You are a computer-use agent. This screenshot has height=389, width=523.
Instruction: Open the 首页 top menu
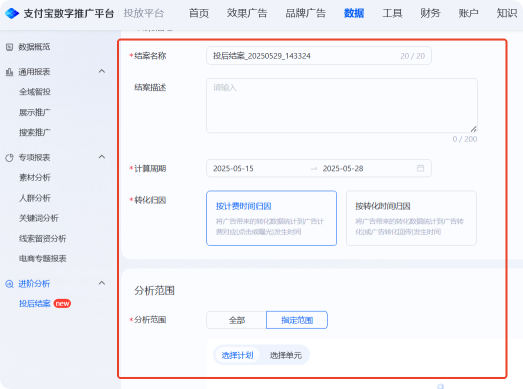199,13
